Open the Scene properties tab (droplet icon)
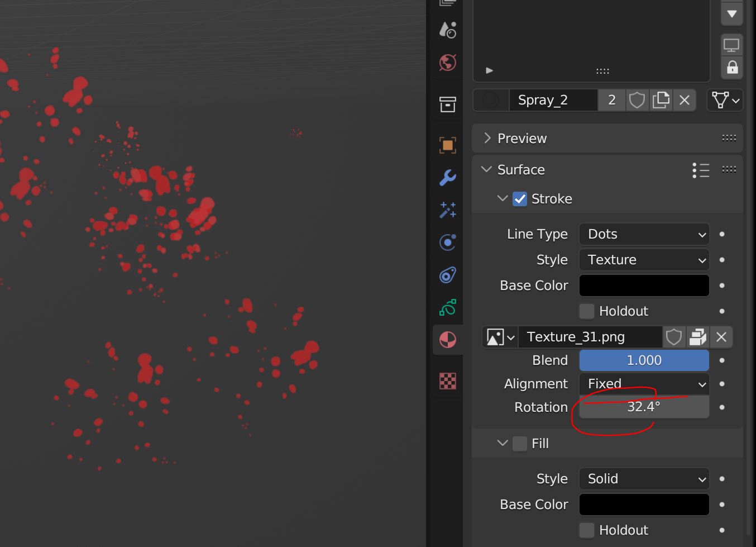 point(447,30)
